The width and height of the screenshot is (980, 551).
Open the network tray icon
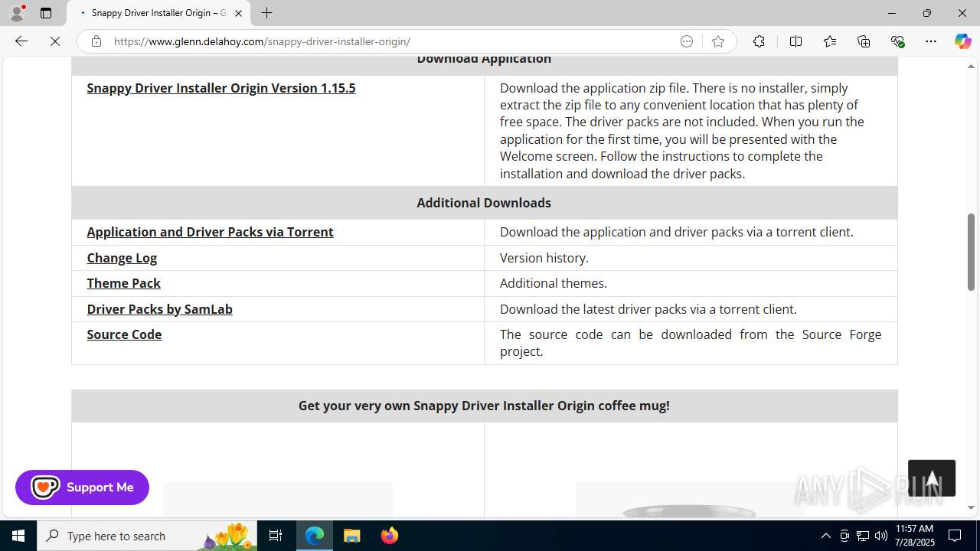pos(863,536)
